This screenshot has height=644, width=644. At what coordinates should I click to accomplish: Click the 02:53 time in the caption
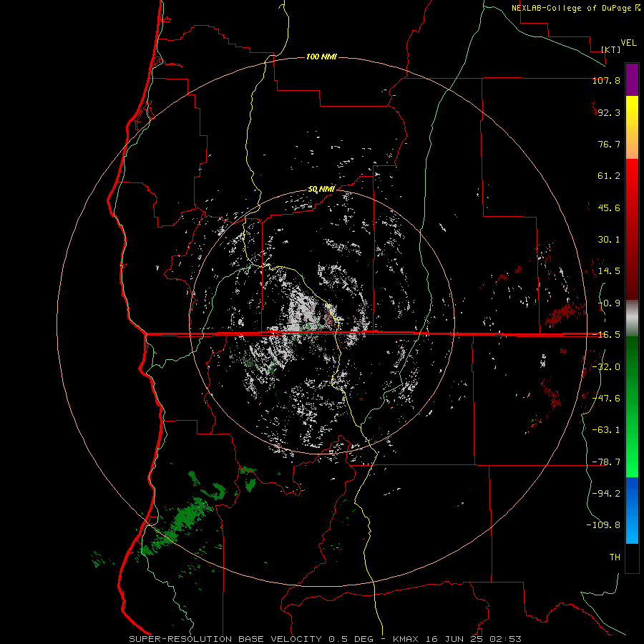tap(507, 639)
